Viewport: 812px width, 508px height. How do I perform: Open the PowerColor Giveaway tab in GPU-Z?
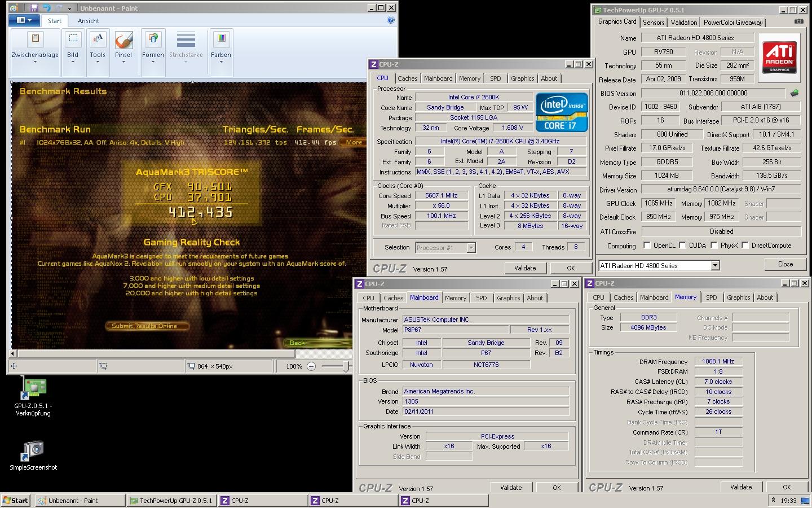[733, 23]
